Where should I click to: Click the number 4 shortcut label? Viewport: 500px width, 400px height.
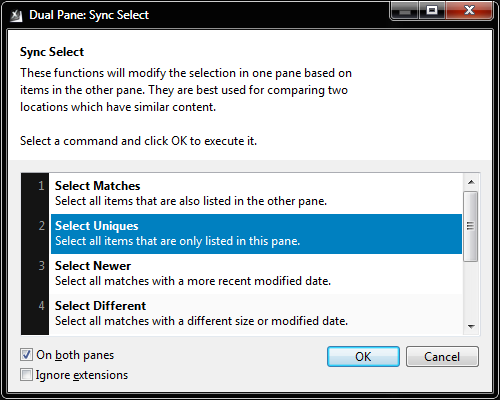click(x=41, y=306)
